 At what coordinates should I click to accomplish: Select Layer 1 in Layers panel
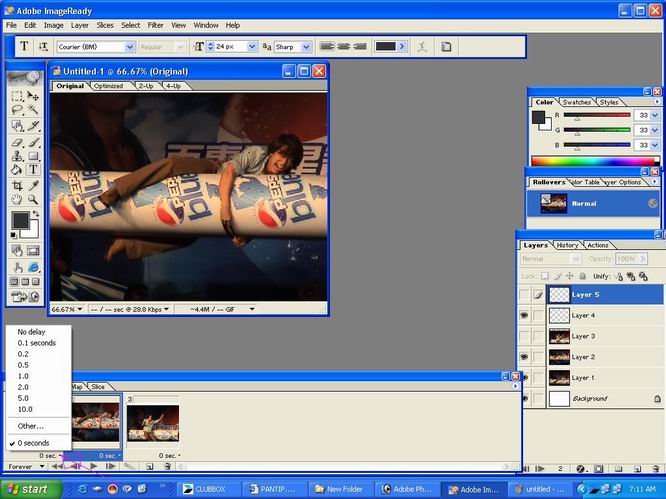(x=605, y=378)
